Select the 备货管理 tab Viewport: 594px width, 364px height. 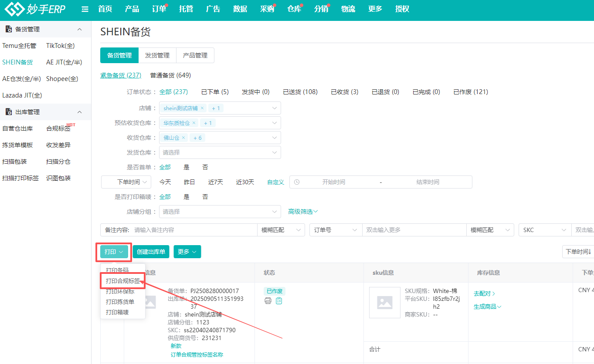119,55
